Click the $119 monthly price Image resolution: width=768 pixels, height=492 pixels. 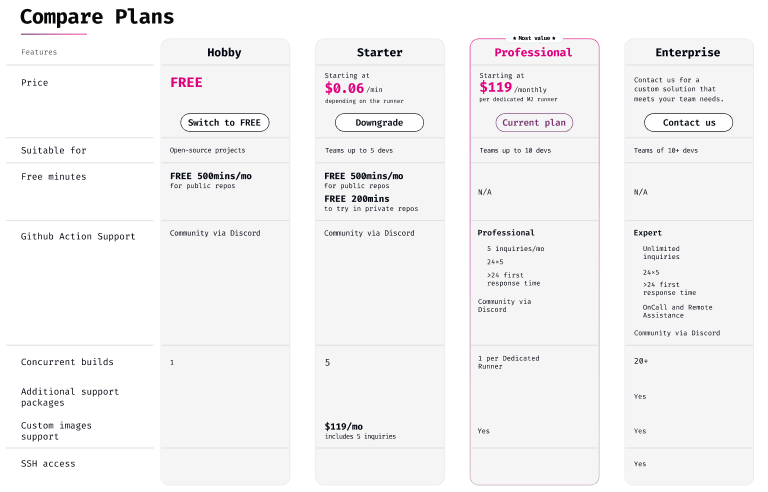click(513, 88)
